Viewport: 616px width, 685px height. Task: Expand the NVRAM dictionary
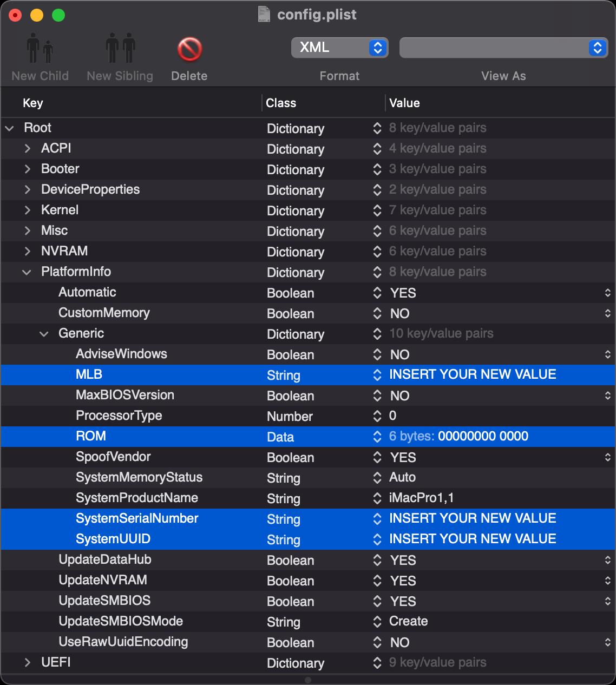(x=27, y=251)
